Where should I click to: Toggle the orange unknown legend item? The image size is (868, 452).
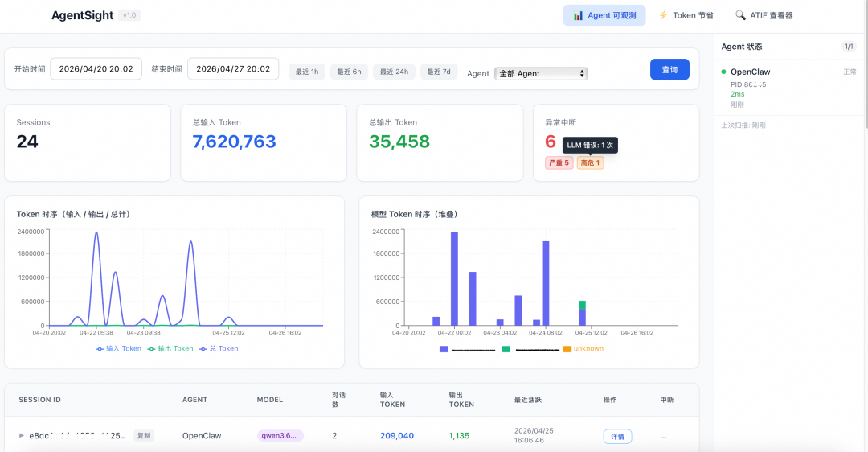click(x=583, y=349)
